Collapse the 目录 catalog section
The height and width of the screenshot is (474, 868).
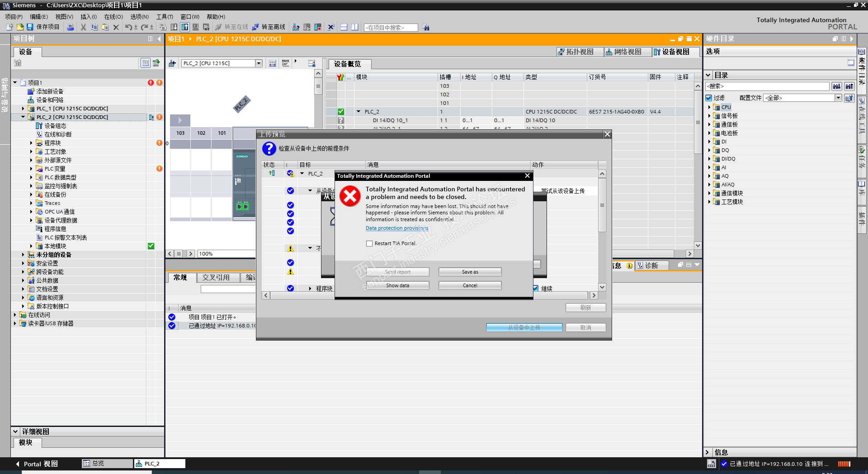(708, 75)
